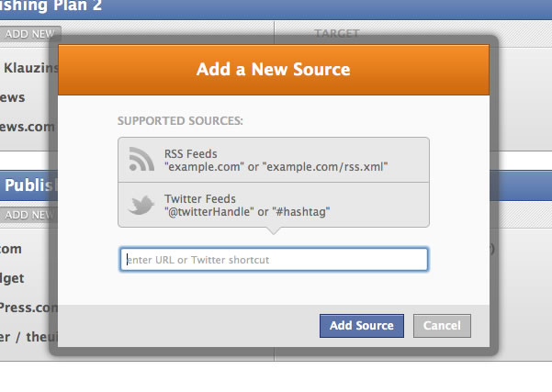
Task: Click the lower ADD NEW button
Action: coord(29,215)
